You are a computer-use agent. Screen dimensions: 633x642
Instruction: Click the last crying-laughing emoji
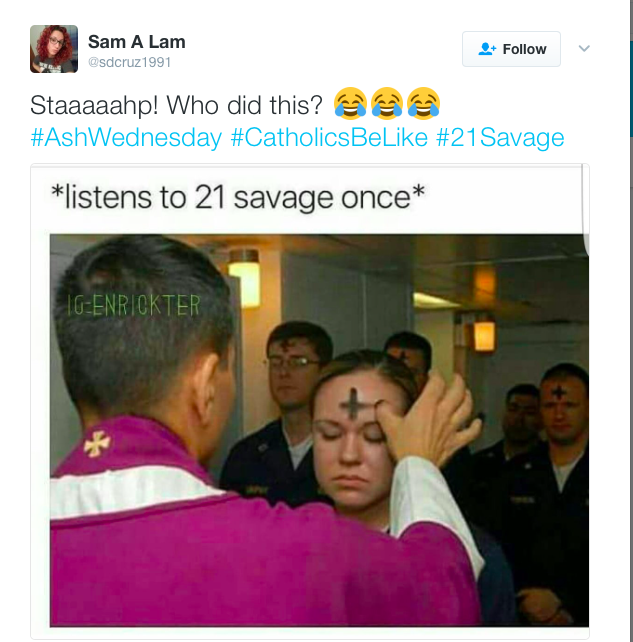[424, 103]
